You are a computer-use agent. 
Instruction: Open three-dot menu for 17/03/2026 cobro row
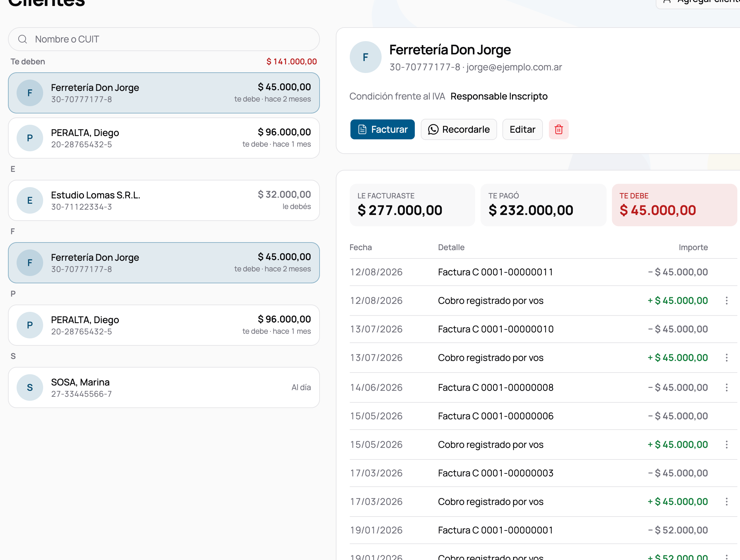[x=726, y=502]
